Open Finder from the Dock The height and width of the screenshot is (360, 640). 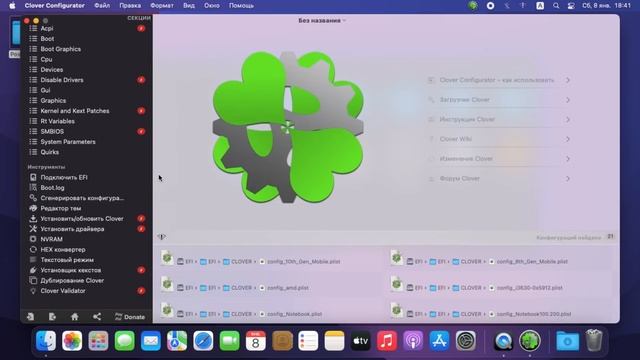46,340
